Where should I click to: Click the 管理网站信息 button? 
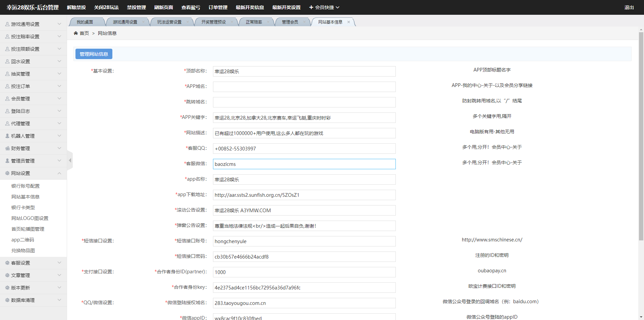(94, 54)
